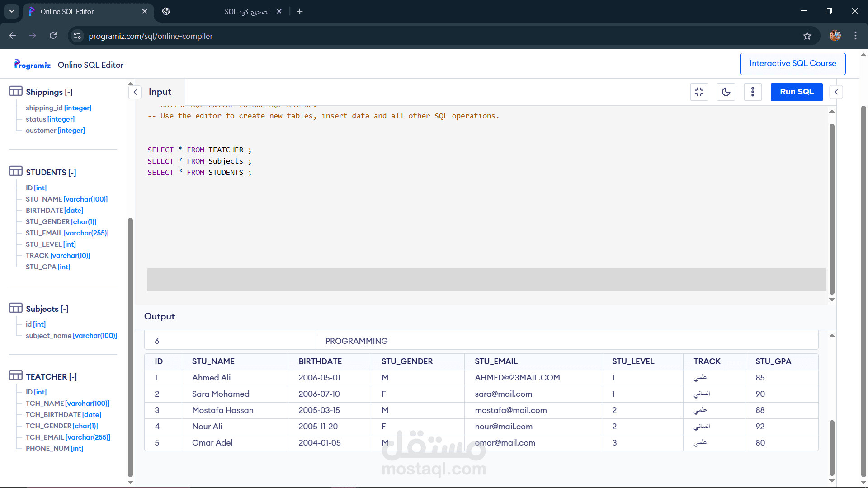
Task: Bookmark this page with the star icon
Action: pos(807,36)
